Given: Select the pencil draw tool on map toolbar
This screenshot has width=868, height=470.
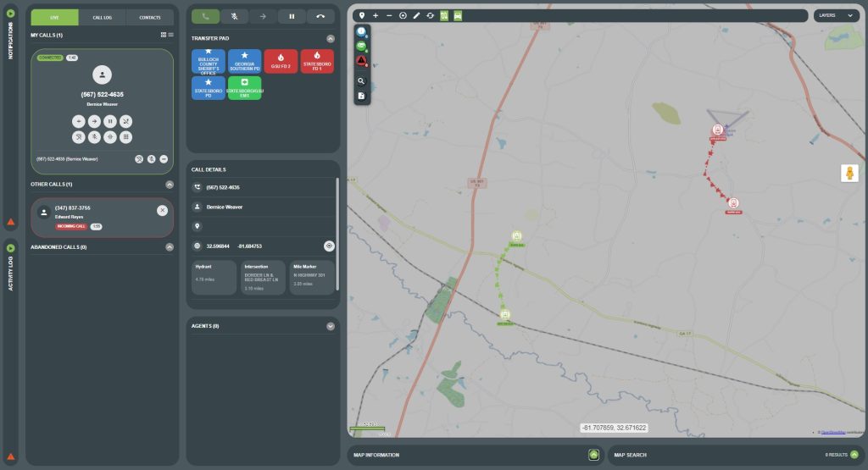Looking at the screenshot, I should pos(416,15).
